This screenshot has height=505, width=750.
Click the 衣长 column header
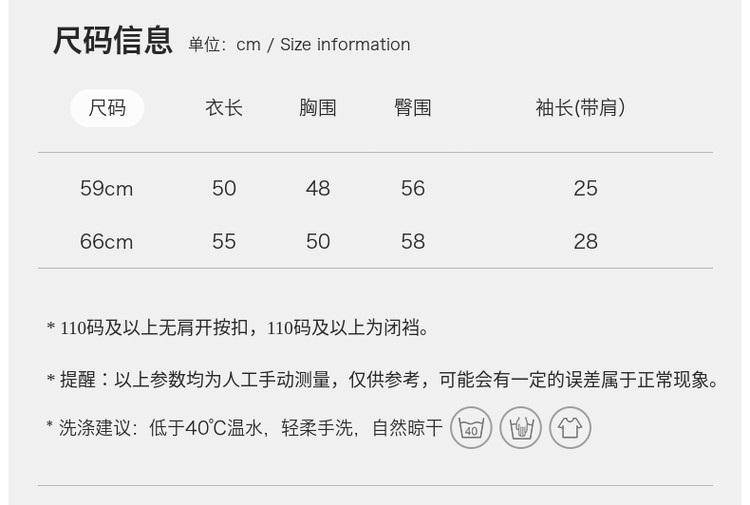[224, 108]
